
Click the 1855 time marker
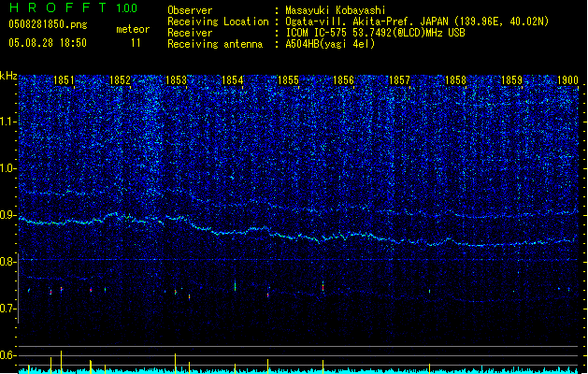coord(288,81)
